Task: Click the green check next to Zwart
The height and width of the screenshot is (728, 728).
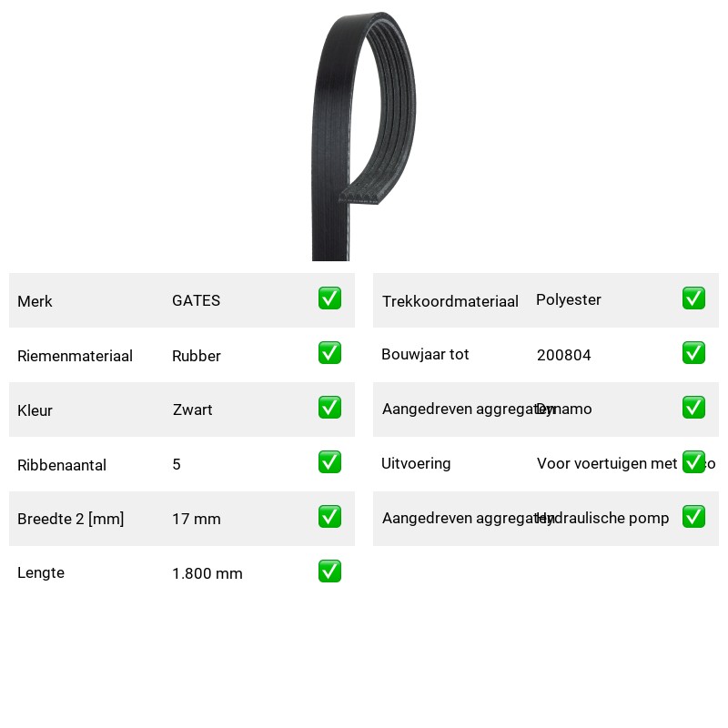Action: point(329,407)
